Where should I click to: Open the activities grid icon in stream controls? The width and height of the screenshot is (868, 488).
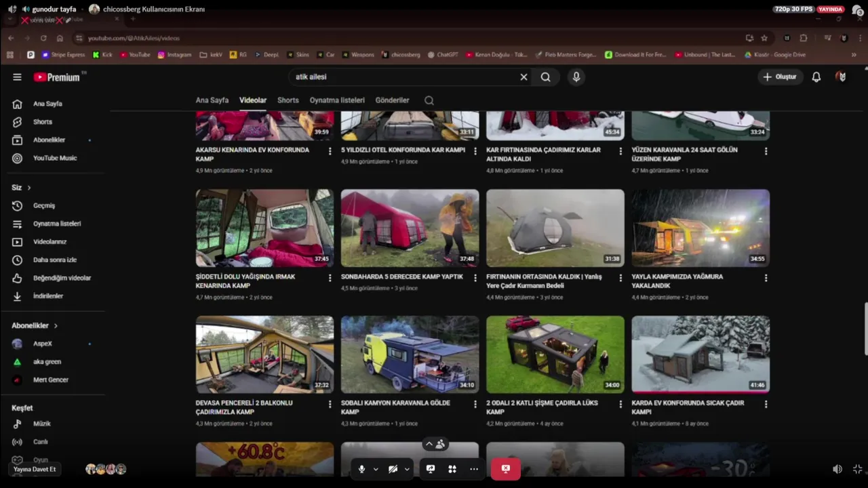click(x=452, y=469)
